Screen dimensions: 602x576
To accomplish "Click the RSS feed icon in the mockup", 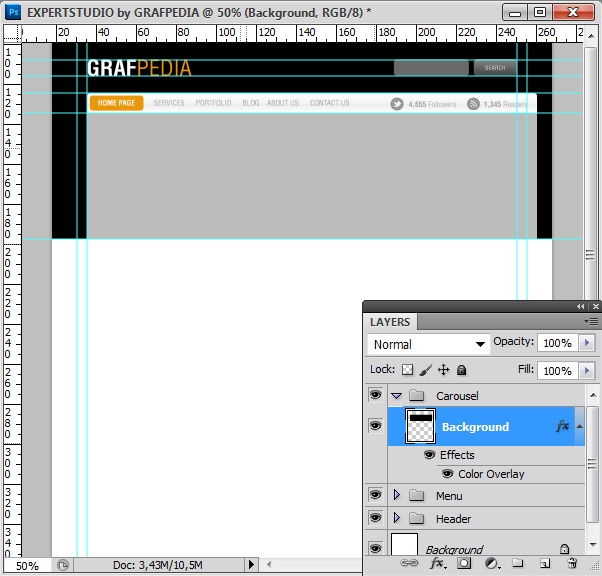I will tap(473, 104).
